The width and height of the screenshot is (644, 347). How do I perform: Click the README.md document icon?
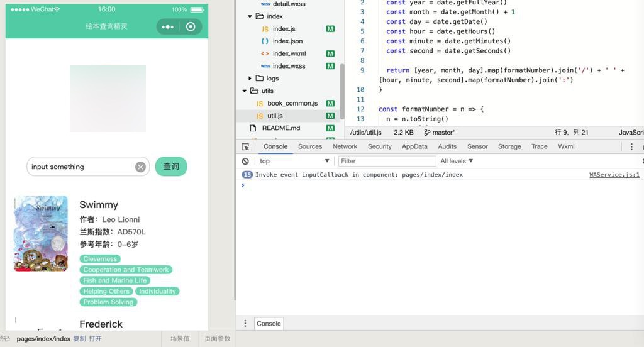click(x=253, y=128)
